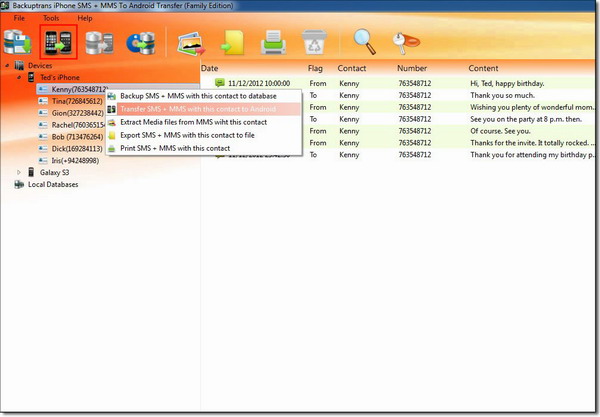The height and width of the screenshot is (417, 600).
Task: Collapse the Devices tree node
Action: tap(7, 65)
